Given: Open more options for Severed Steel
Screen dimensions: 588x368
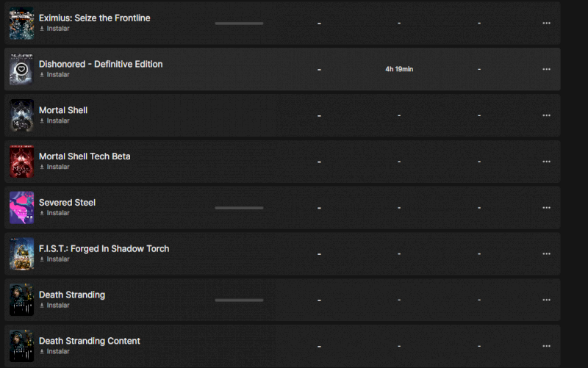Looking at the screenshot, I should coord(546,208).
